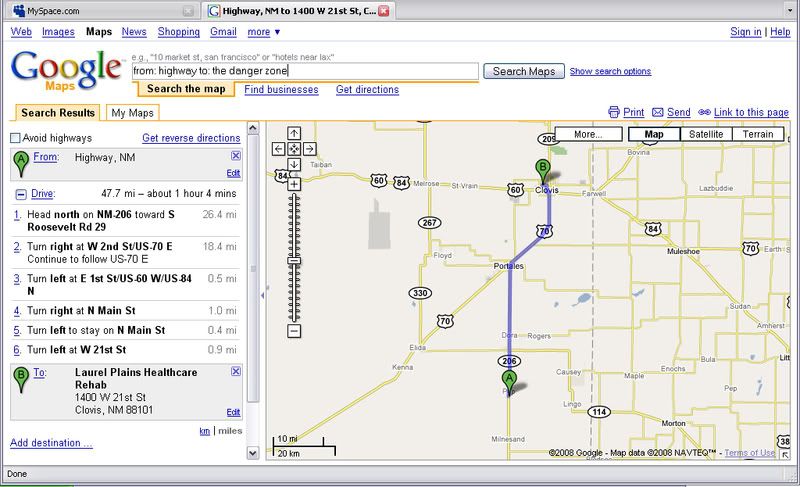
Task: Open the More... map layers dropdown
Action: [x=587, y=134]
